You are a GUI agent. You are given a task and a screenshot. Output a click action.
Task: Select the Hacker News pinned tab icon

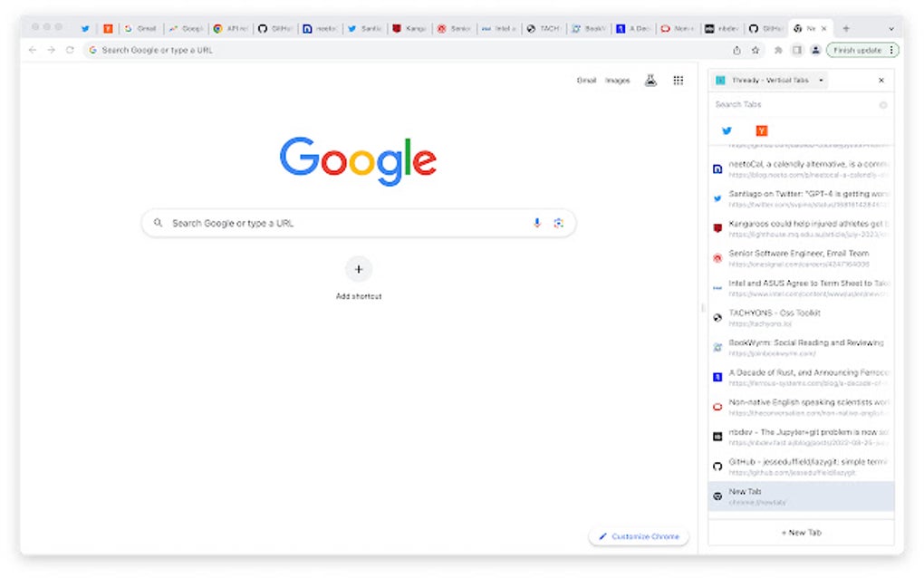pyautogui.click(x=761, y=130)
